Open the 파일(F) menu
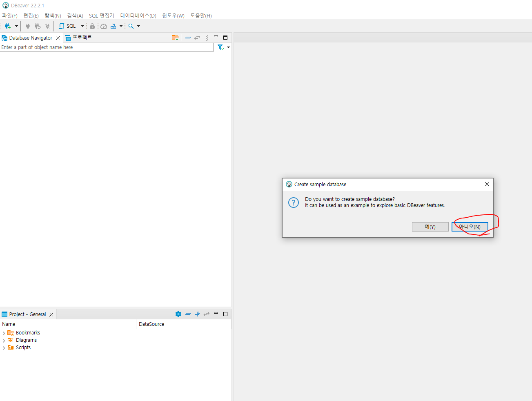This screenshot has height=401, width=532. (10, 16)
